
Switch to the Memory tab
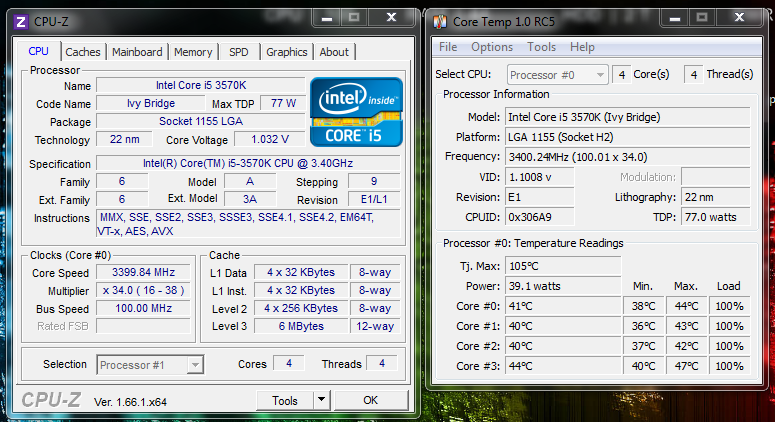click(193, 52)
